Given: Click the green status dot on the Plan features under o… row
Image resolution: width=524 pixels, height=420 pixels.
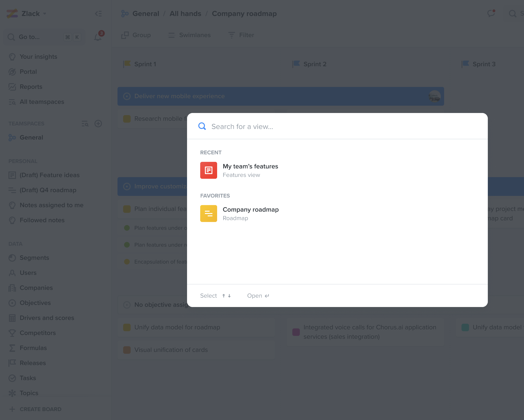Looking at the screenshot, I should (127, 228).
